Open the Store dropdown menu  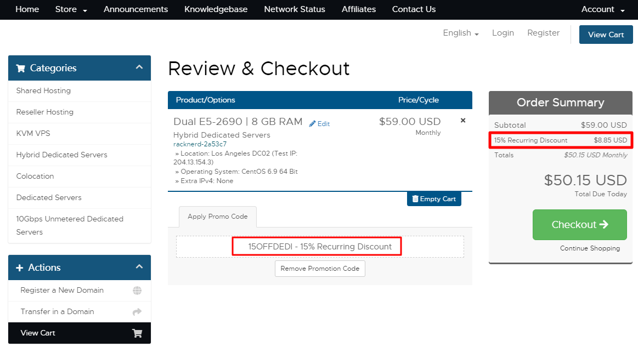71,9
